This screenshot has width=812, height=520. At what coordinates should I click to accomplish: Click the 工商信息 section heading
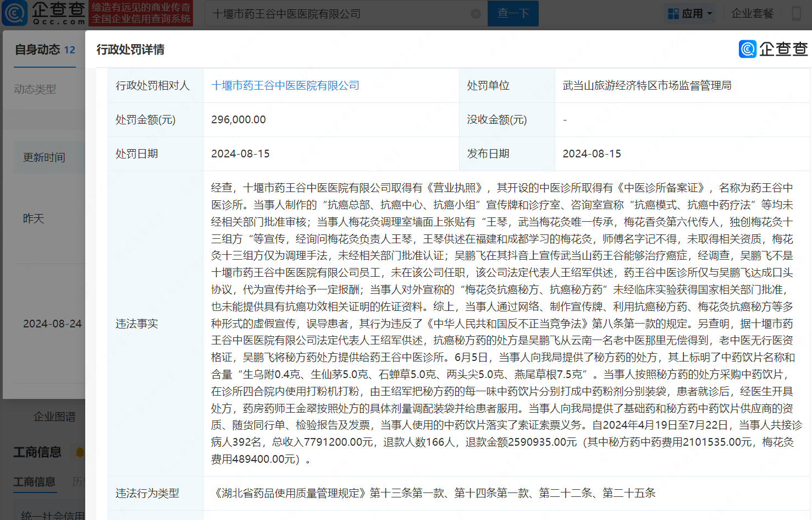point(37,452)
